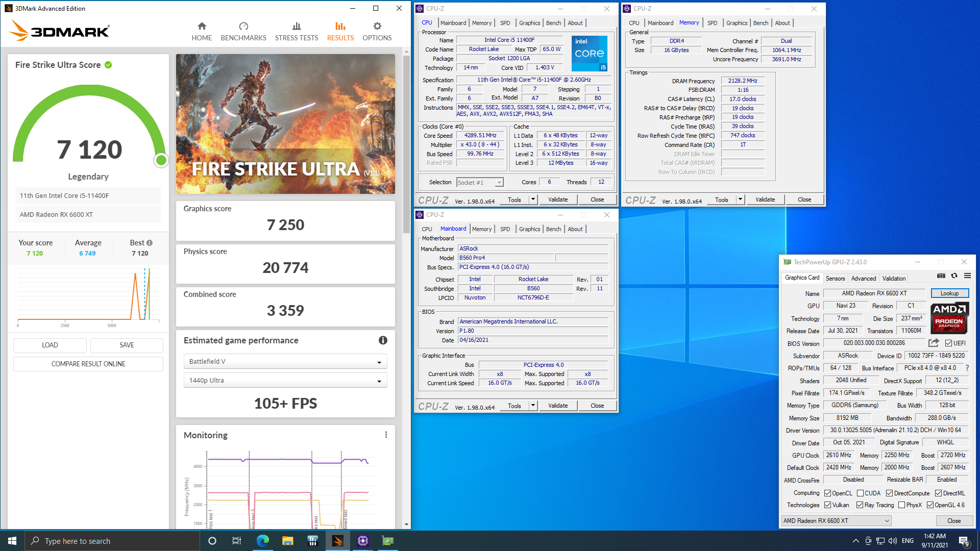Viewport: 980px width, 551px height.
Task: Launch Microsoft Edge from taskbar
Action: (x=262, y=541)
